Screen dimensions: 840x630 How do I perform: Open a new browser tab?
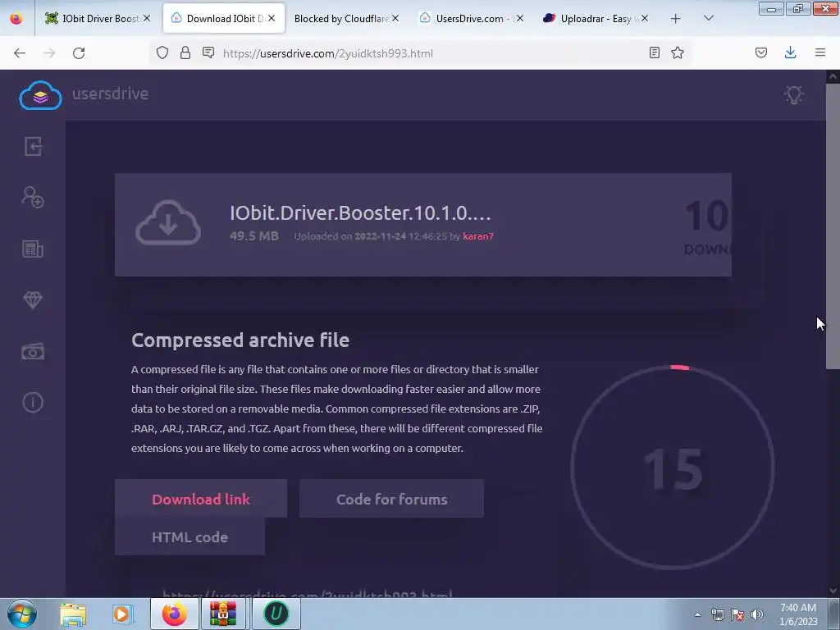click(676, 19)
